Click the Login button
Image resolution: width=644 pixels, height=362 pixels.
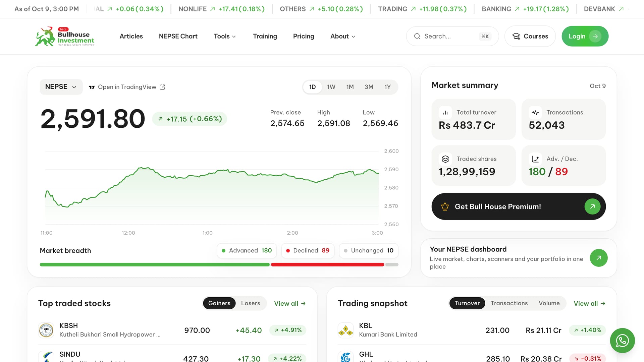pos(585,36)
